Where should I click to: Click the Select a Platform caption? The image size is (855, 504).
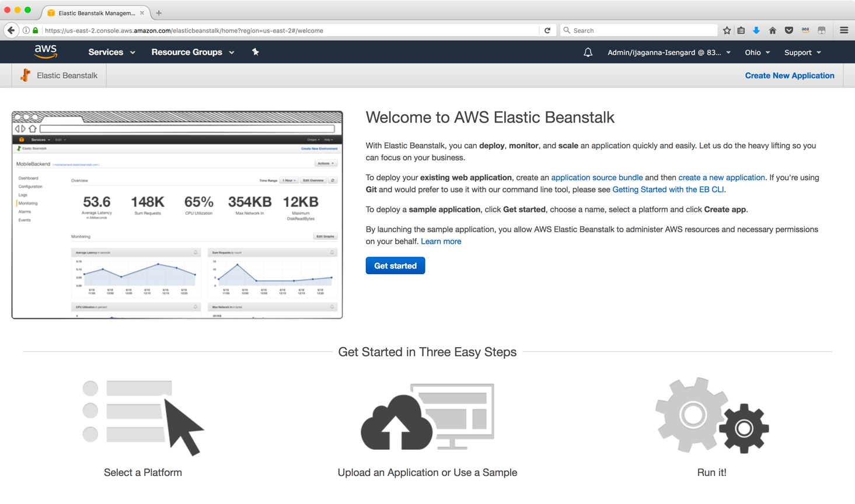143,473
